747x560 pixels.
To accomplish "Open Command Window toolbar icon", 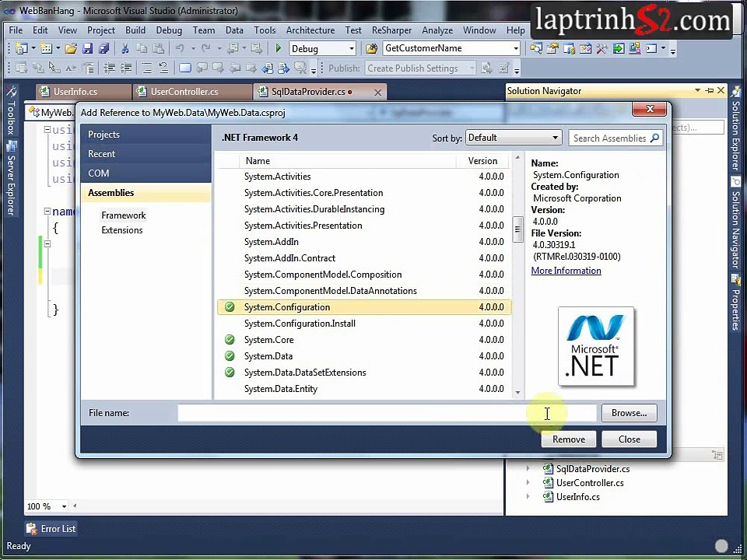I will (x=651, y=48).
